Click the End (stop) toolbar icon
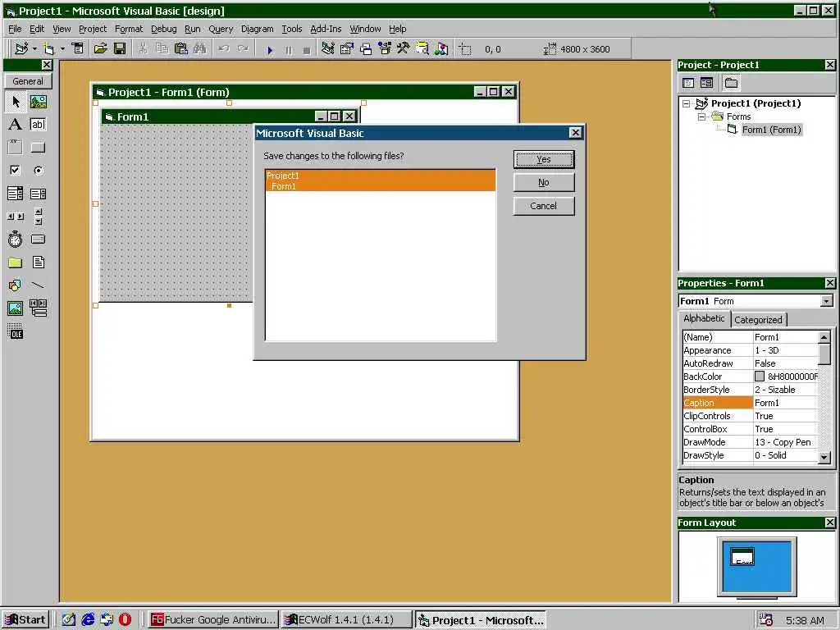The width and height of the screenshot is (840, 630). pos(307,50)
